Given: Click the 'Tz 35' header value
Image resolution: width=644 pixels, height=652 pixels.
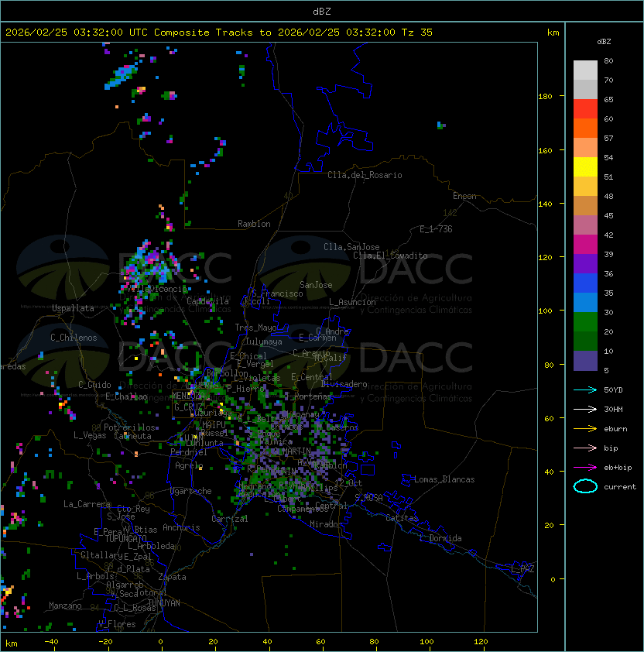Looking at the screenshot, I should [x=417, y=33].
